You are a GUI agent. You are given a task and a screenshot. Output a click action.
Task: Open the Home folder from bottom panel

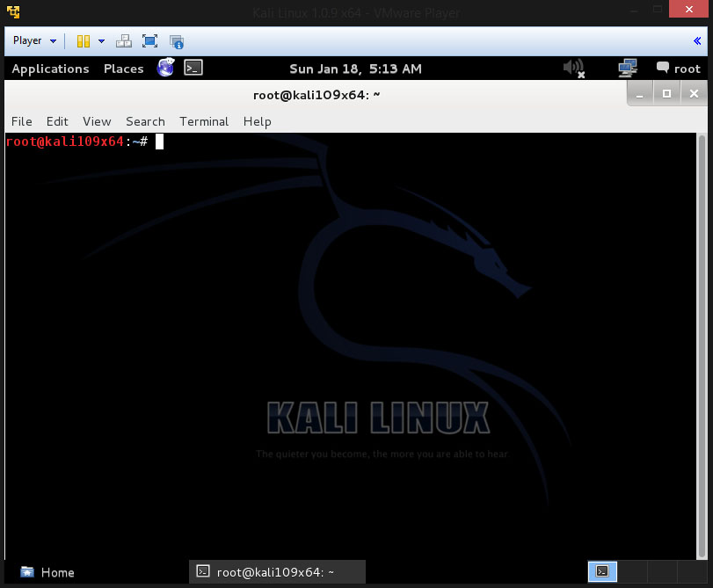(x=47, y=572)
